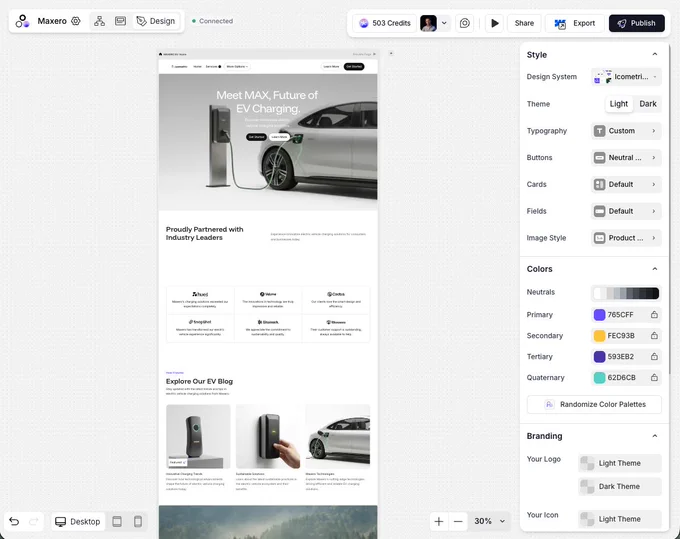Select the Dark theme option
Viewport: 680px width, 539px height.
(x=647, y=104)
